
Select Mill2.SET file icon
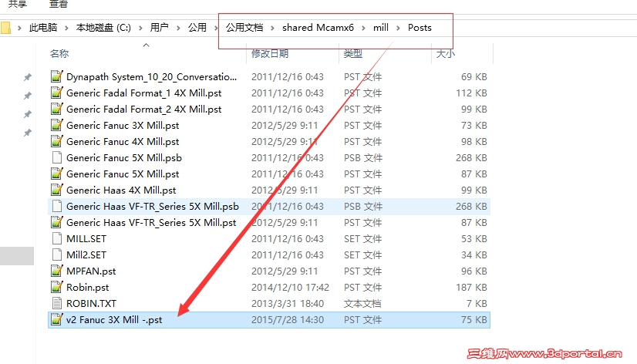(57, 254)
